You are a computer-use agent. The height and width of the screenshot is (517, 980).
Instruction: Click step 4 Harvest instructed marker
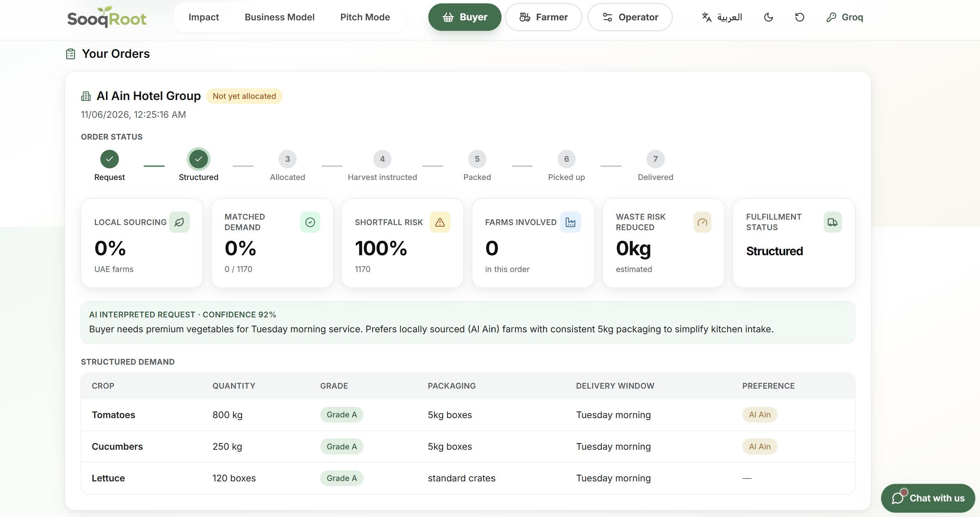pos(382,159)
